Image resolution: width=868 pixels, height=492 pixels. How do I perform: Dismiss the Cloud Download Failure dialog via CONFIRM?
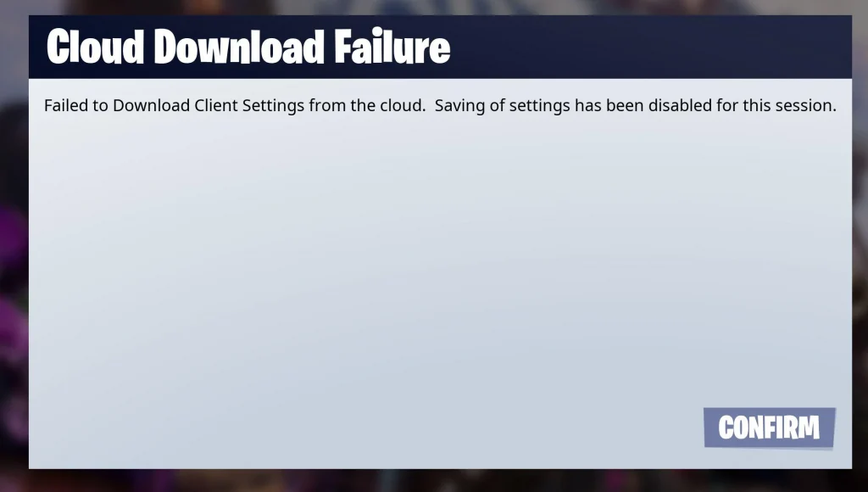pyautogui.click(x=770, y=428)
